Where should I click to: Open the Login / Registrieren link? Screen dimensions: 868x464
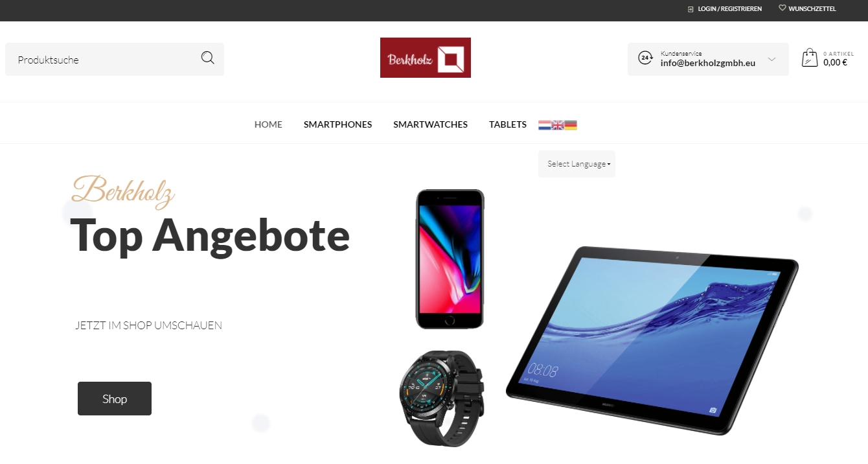[x=729, y=9]
